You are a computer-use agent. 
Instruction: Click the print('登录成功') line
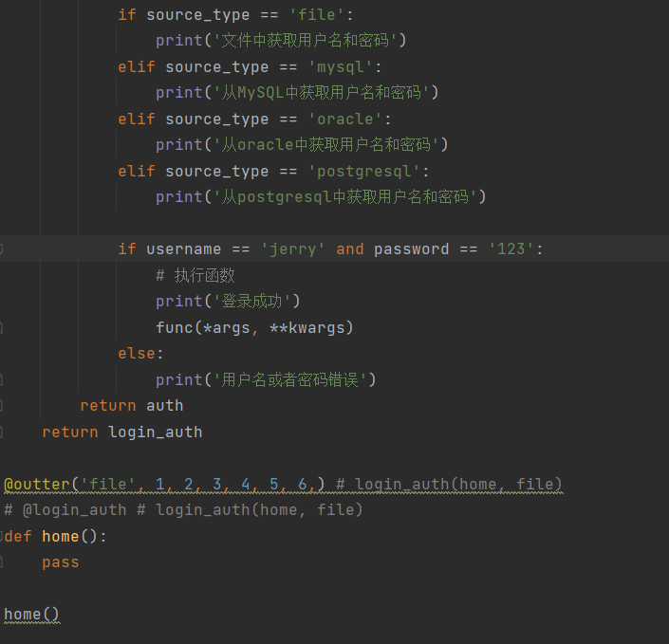[x=228, y=301]
